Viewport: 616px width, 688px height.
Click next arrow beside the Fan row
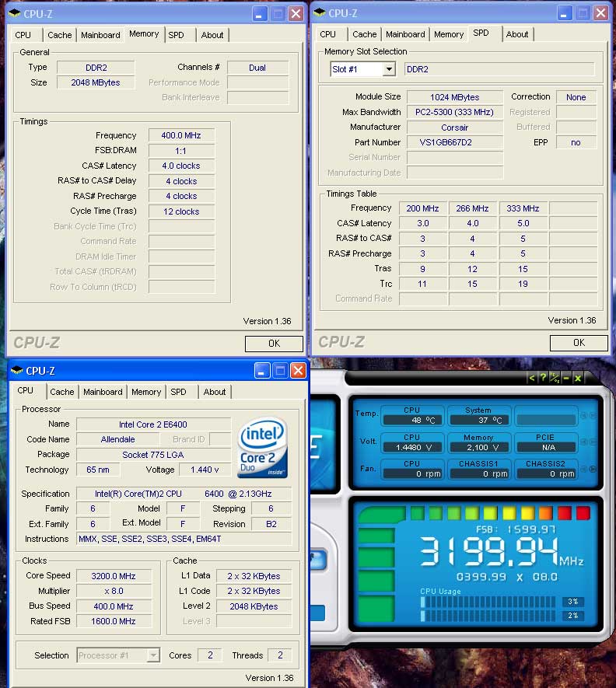(593, 469)
